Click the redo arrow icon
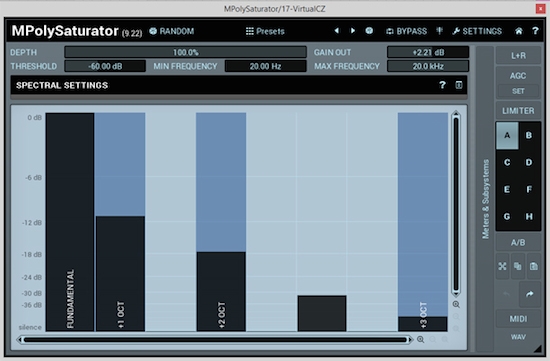The image size is (550, 361). click(x=530, y=294)
